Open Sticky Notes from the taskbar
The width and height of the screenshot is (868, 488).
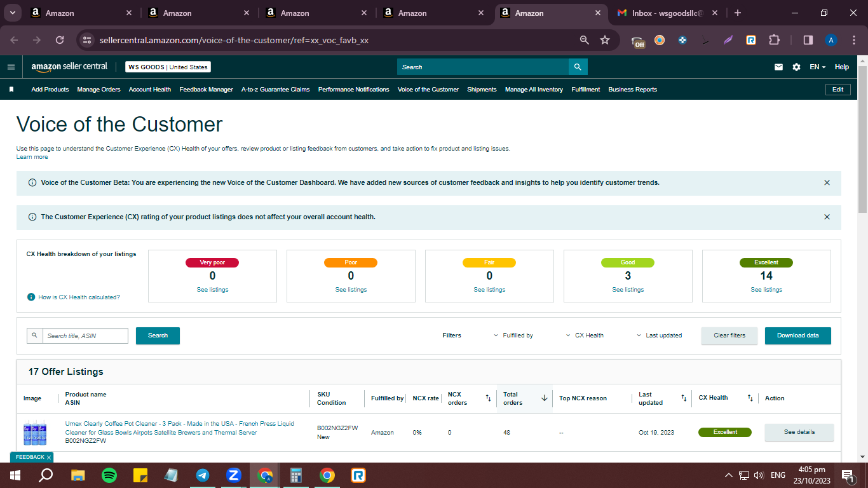[x=140, y=475]
